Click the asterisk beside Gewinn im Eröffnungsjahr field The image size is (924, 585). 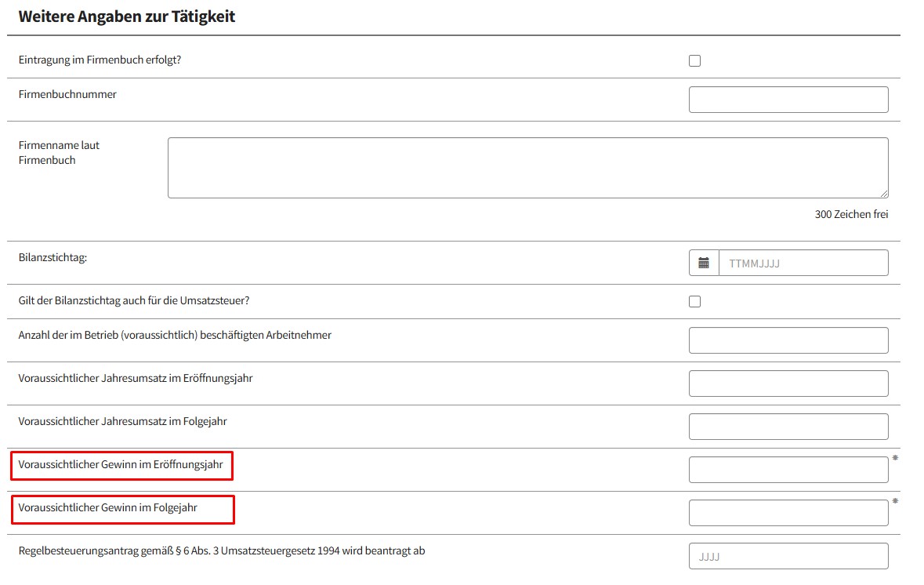click(x=895, y=457)
